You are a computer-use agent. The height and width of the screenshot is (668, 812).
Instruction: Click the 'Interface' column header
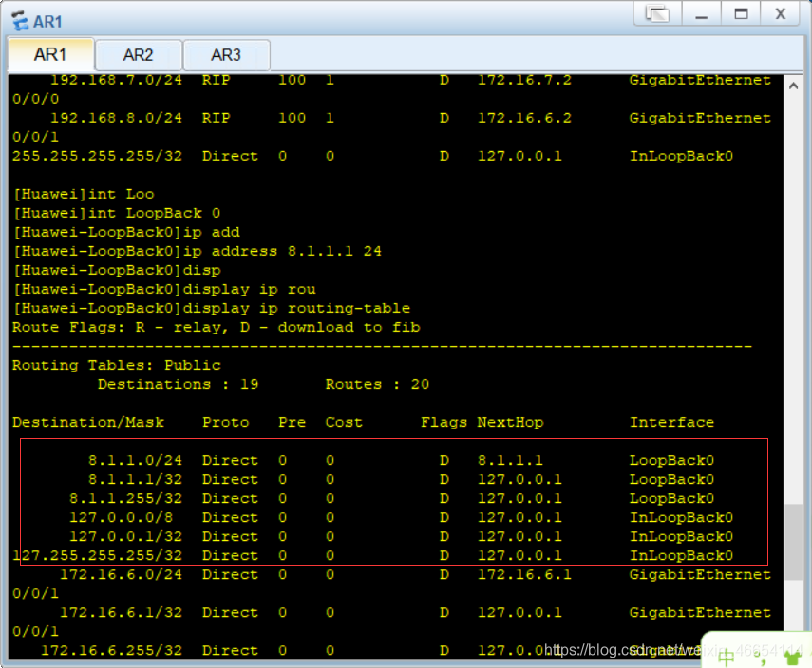(671, 422)
